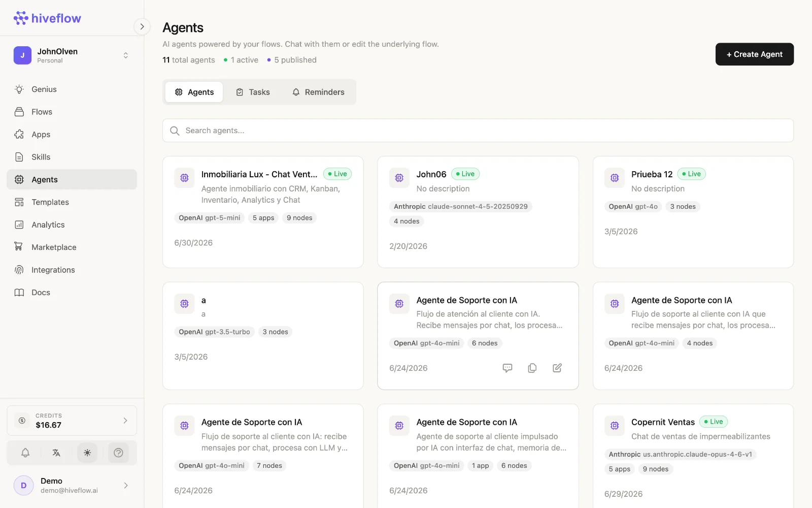Open Integrations fingerprint icon
The height and width of the screenshot is (508, 812).
coord(19,270)
